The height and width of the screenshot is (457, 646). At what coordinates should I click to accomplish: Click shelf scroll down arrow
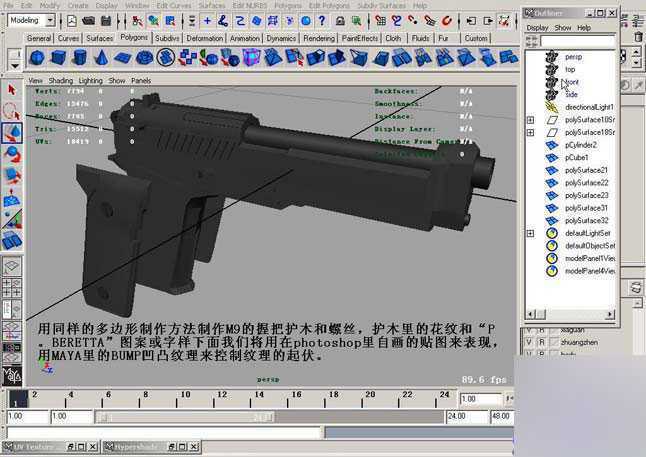(x=637, y=63)
